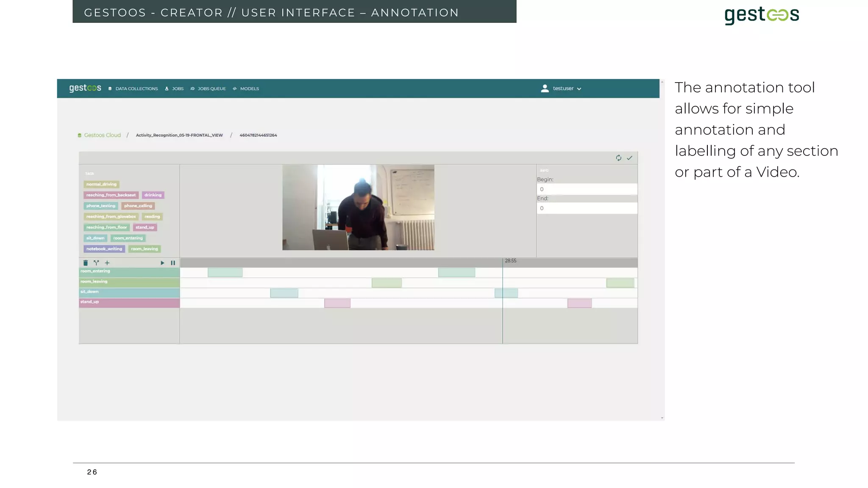Click the sit_down segment under the playhead

[506, 293]
